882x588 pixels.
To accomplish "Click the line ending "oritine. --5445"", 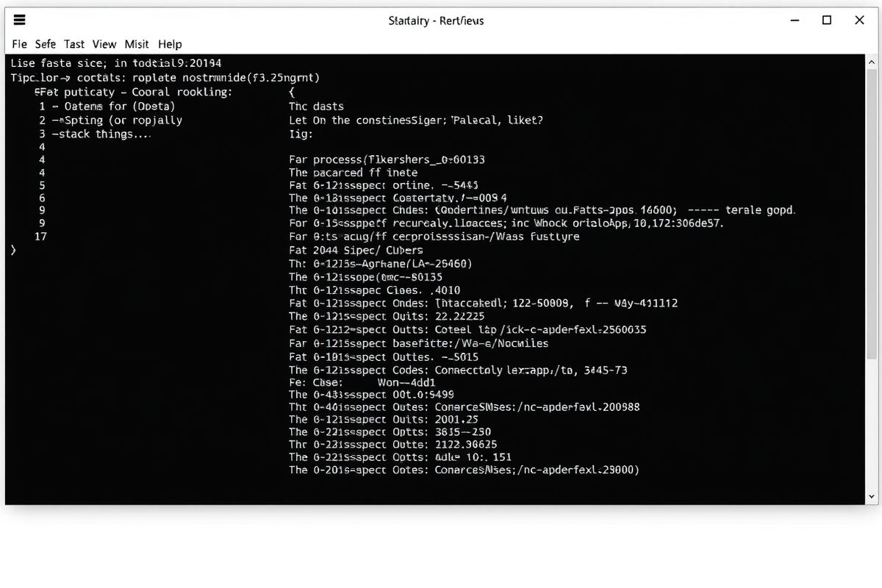I will click(384, 186).
